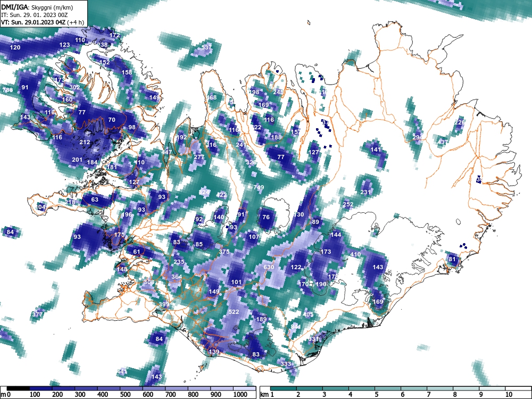Click the visibility value '410' on the map
The width and height of the screenshot is (532, 399).
tap(355, 254)
